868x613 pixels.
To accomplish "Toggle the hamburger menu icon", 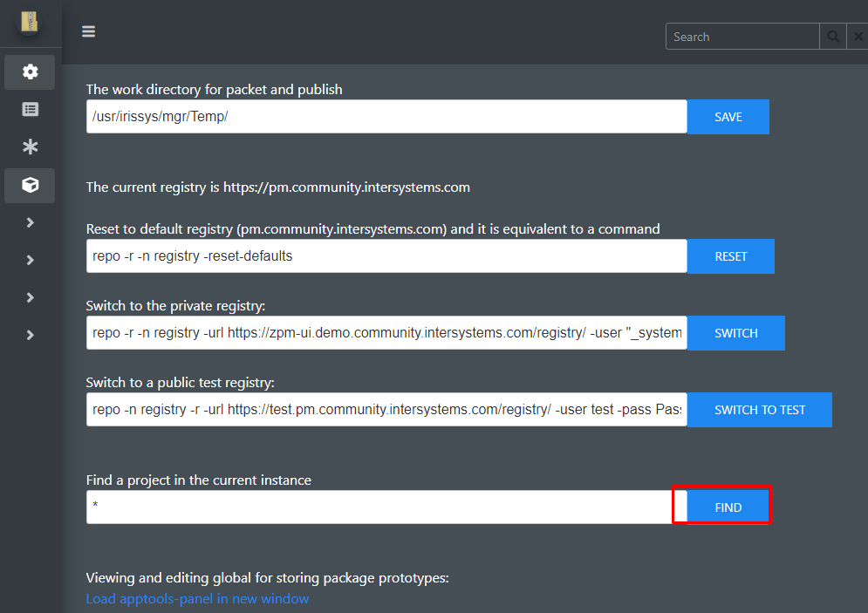I will click(89, 31).
